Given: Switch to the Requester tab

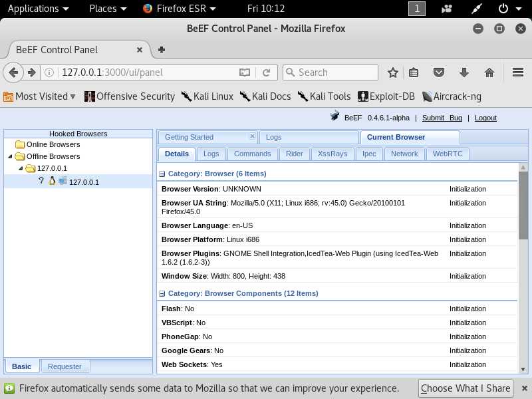Looking at the screenshot, I should 65,366.
